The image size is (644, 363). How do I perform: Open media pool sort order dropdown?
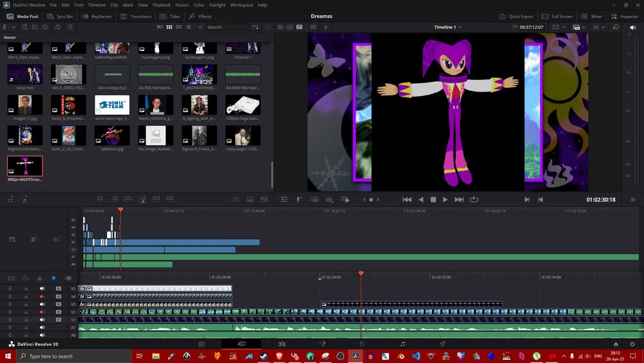pos(255,27)
